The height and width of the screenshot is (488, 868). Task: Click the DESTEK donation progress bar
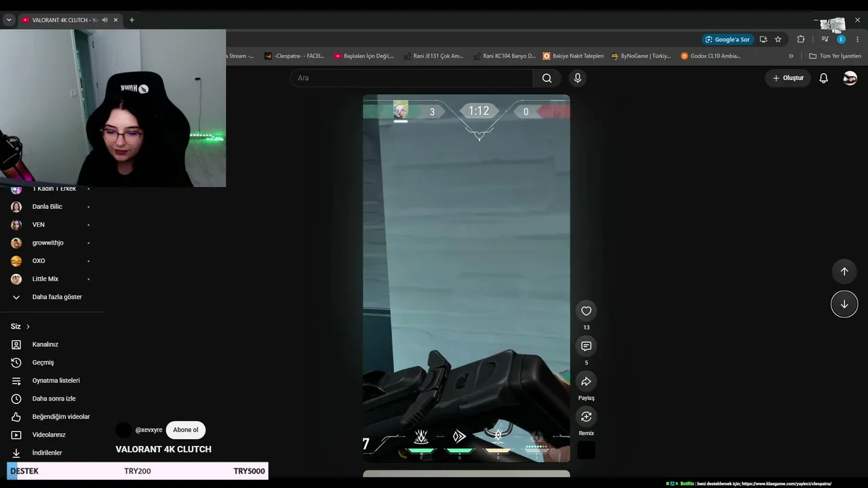[x=138, y=471]
